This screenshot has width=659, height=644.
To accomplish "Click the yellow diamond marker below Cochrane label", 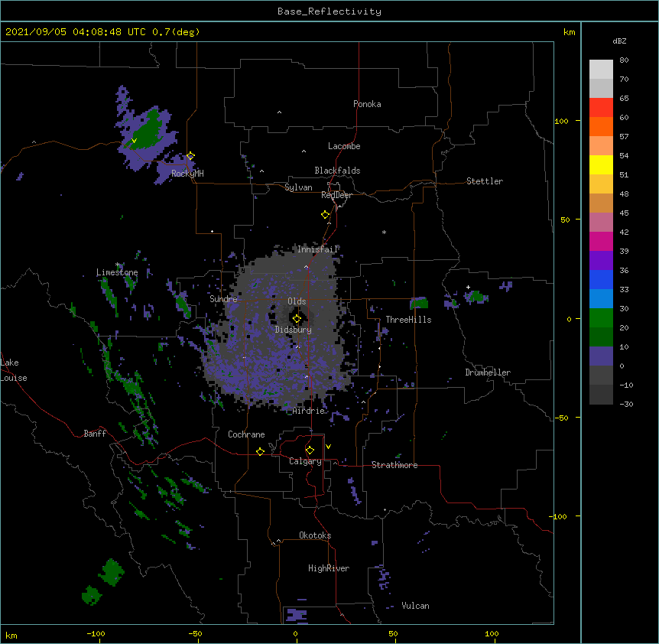I will pyautogui.click(x=260, y=451).
